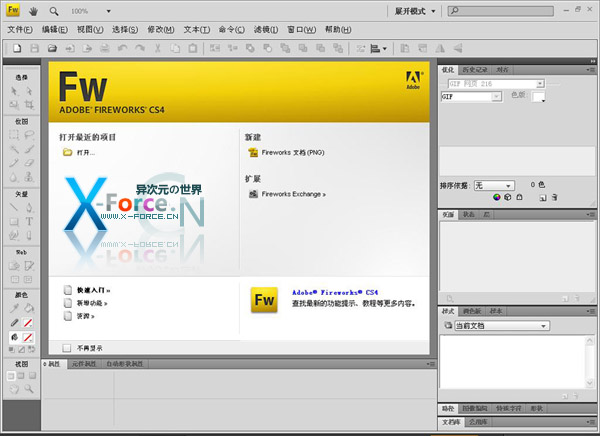
Task: Collapse the right panel dock double-arrow
Action: [x=593, y=61]
